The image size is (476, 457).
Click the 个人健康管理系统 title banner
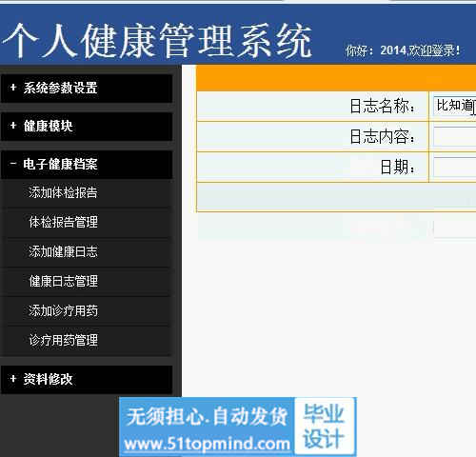157,41
